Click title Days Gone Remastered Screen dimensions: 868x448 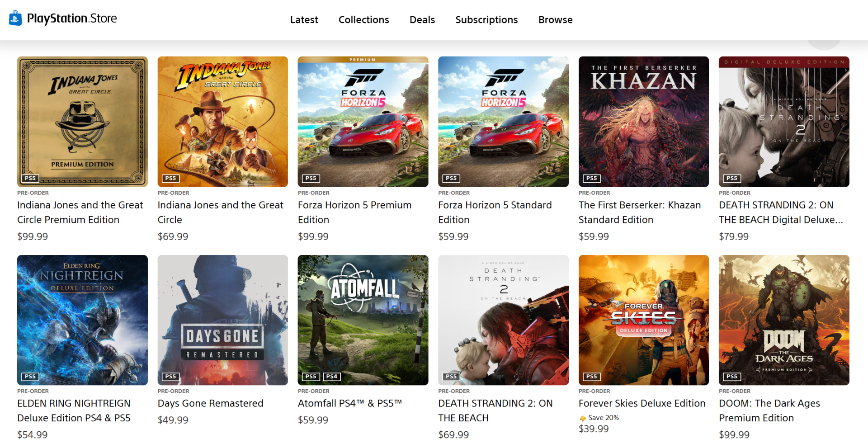[211, 403]
